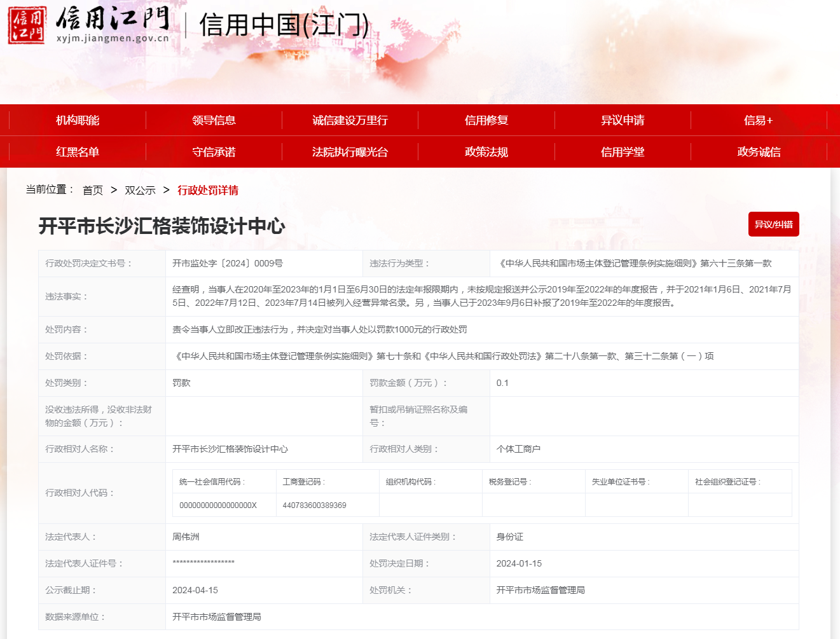Viewport: 840px width, 639px height.
Task: Open 政策法规 navigation item
Action: [x=486, y=152]
